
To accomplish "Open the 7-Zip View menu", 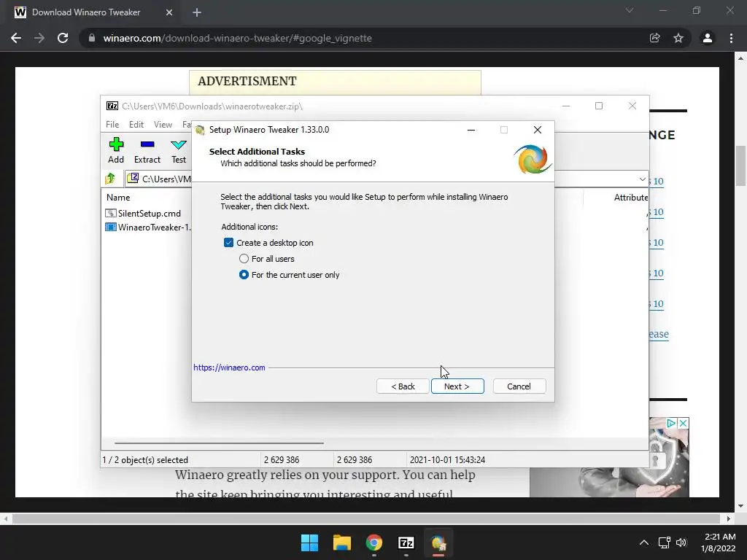I will coord(163,124).
